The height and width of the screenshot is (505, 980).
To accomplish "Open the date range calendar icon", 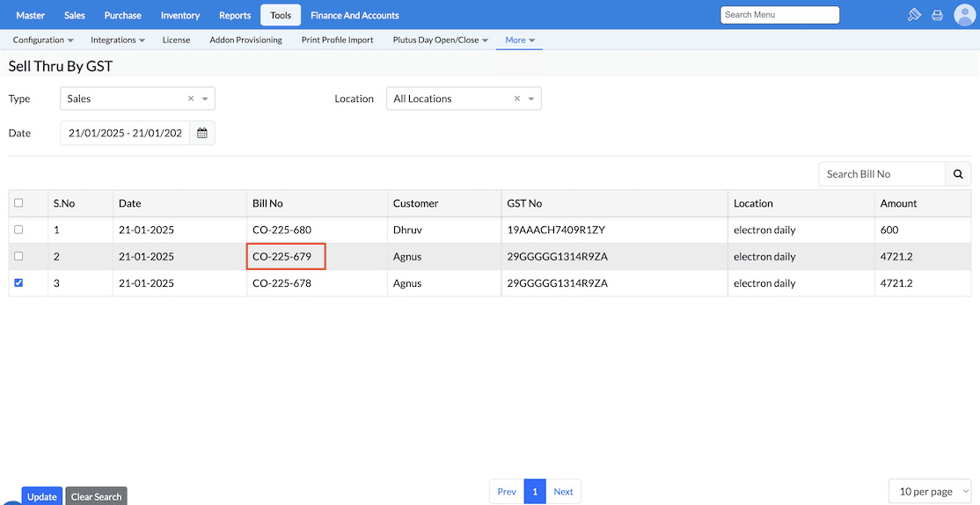I will (202, 133).
